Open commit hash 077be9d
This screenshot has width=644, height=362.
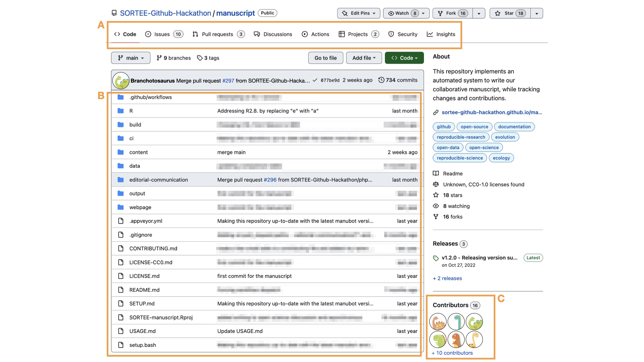click(x=330, y=80)
